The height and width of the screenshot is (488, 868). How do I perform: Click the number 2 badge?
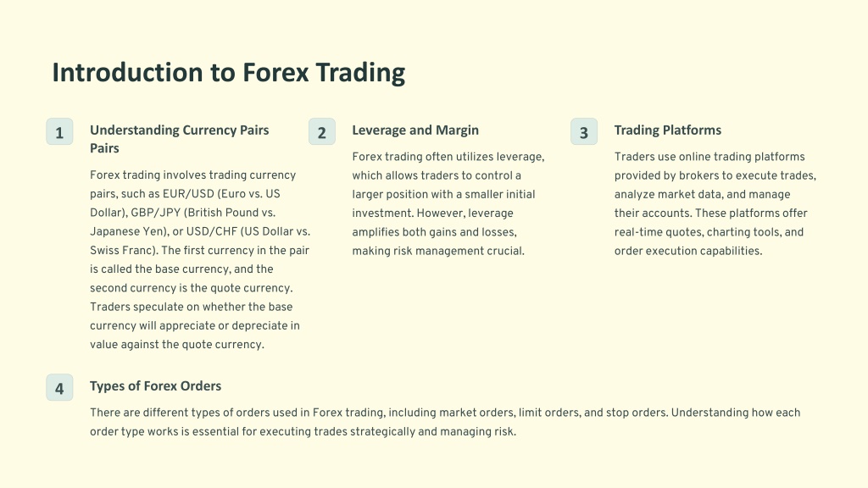point(321,131)
